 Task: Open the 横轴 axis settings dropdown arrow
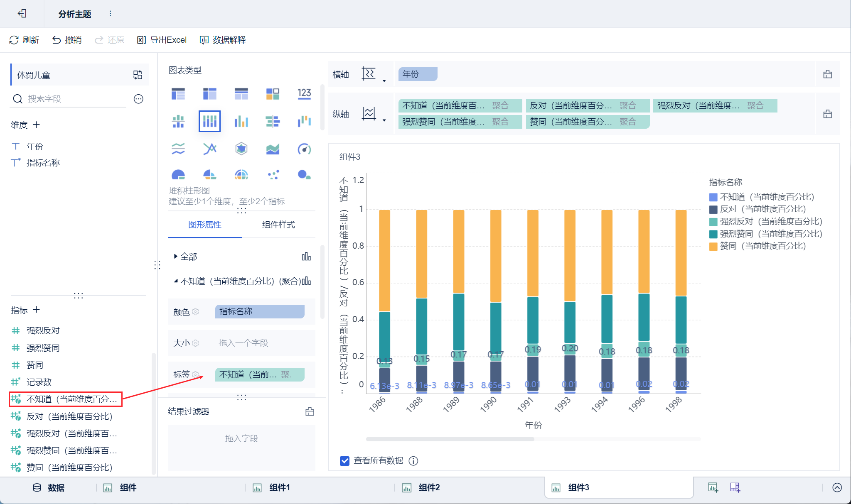click(x=384, y=81)
